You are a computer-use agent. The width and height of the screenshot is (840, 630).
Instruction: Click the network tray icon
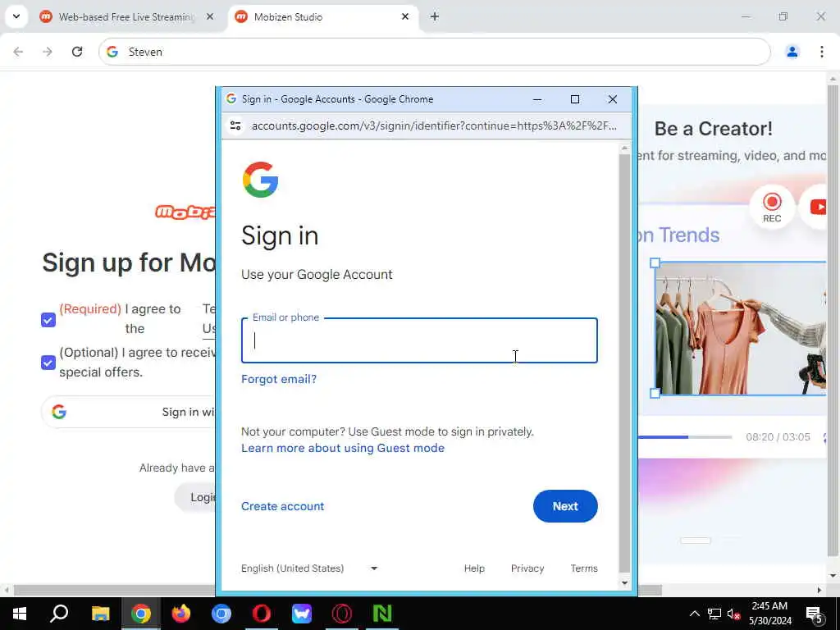click(x=714, y=614)
